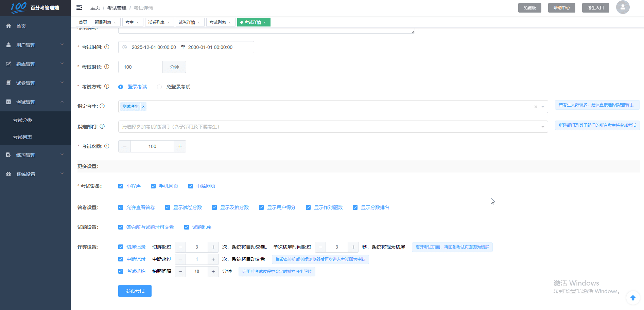The image size is (644, 310).
Task: Open the user avatar menu
Action: [x=623, y=7]
